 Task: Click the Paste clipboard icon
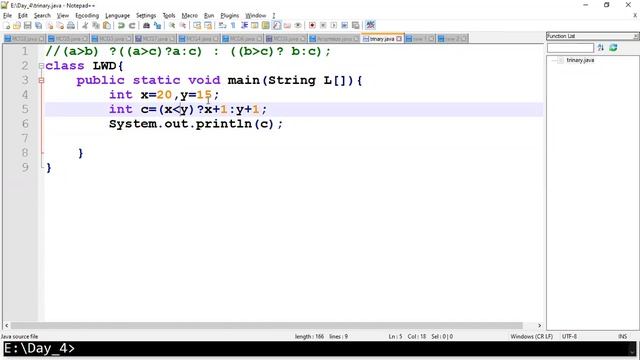(x=107, y=25)
